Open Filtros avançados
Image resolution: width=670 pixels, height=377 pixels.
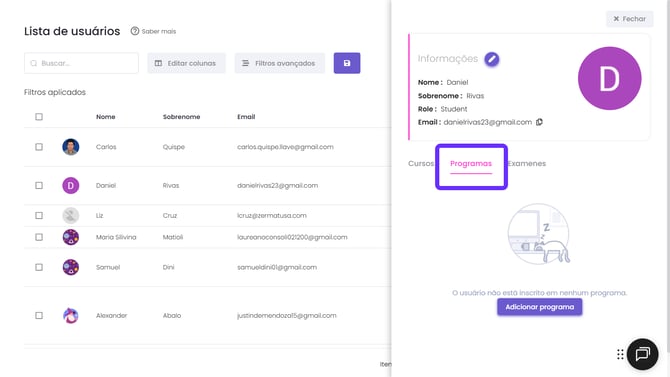point(279,63)
